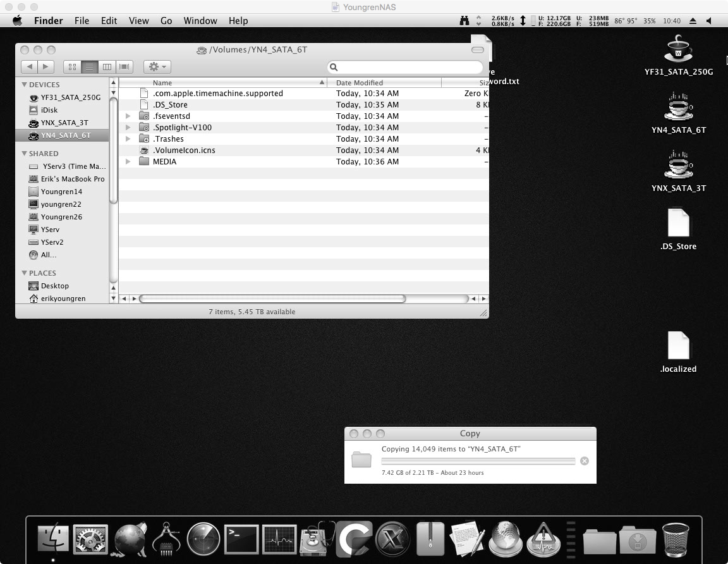Open the File menu
This screenshot has width=728, height=564.
[82, 20]
